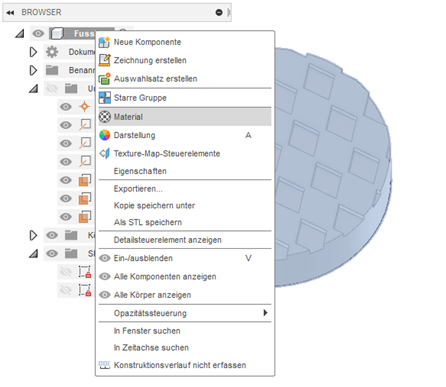The image size is (446, 387).
Task: Select the orange origin point icon
Action: (x=85, y=107)
